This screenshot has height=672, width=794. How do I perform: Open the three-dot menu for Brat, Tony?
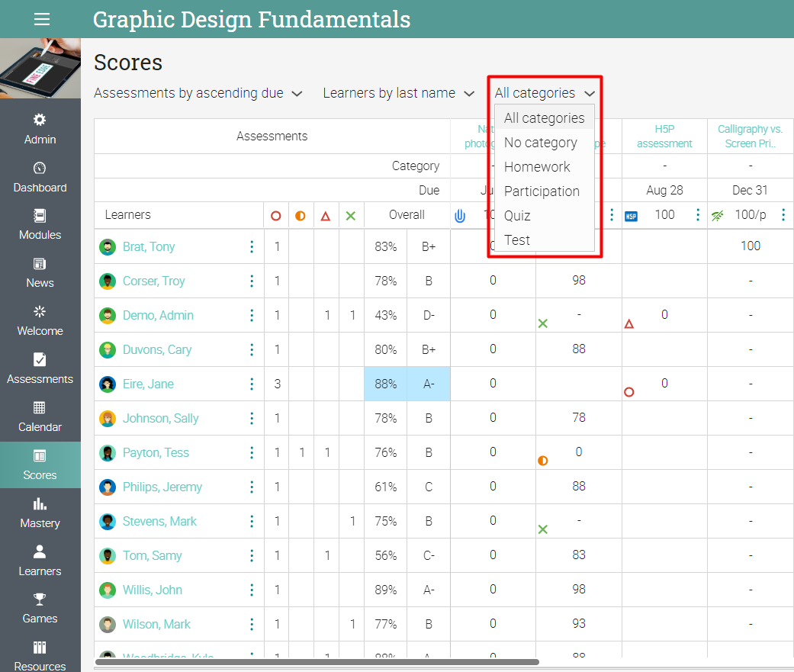tap(252, 246)
